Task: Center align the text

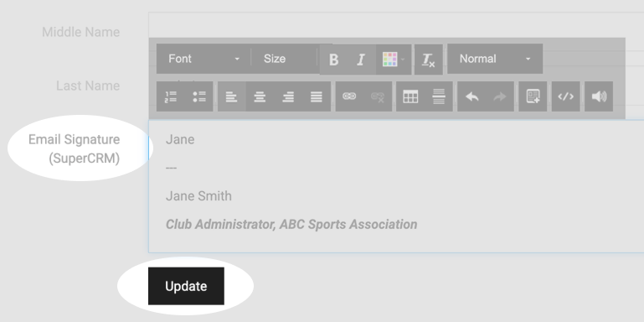Action: (x=260, y=96)
